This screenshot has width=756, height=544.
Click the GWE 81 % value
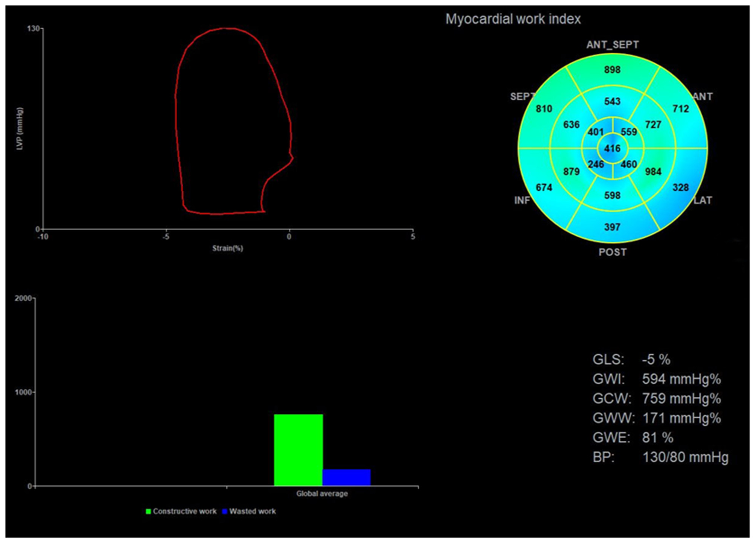pyautogui.click(x=657, y=437)
